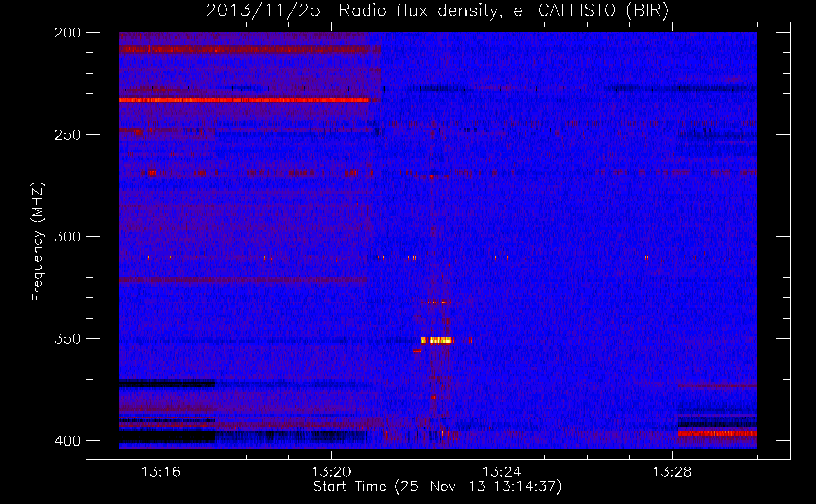Click the 13:24 time tick label
816x504 pixels.
pos(502,472)
